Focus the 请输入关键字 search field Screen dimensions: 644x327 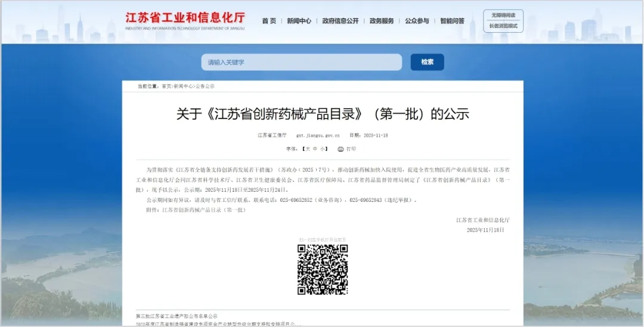pyautogui.click(x=302, y=62)
